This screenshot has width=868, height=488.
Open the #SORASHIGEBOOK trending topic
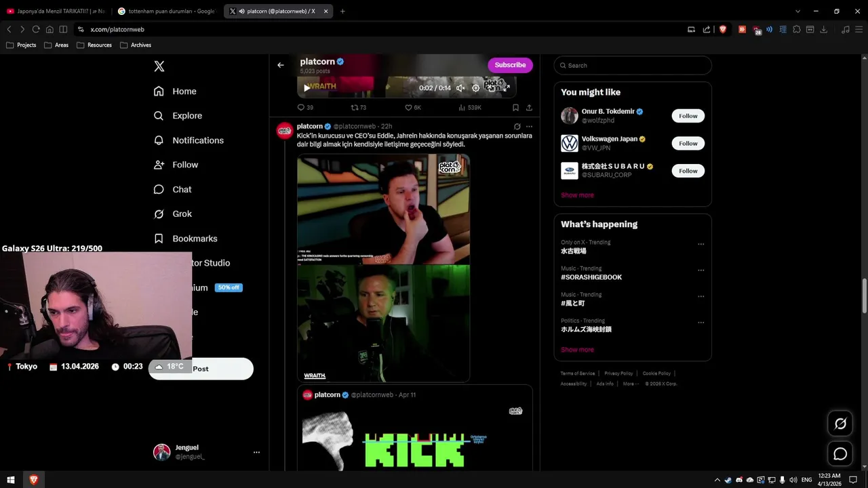591,277
